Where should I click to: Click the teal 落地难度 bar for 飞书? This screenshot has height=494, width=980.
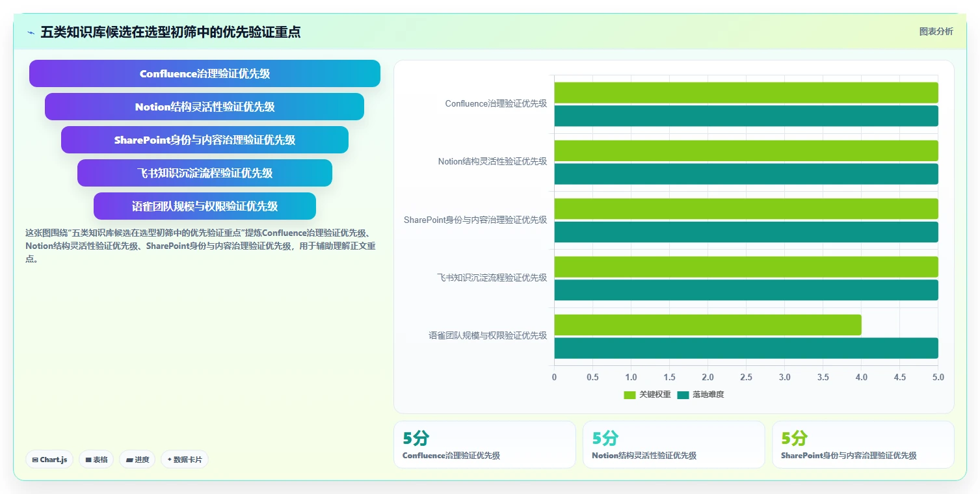click(746, 290)
